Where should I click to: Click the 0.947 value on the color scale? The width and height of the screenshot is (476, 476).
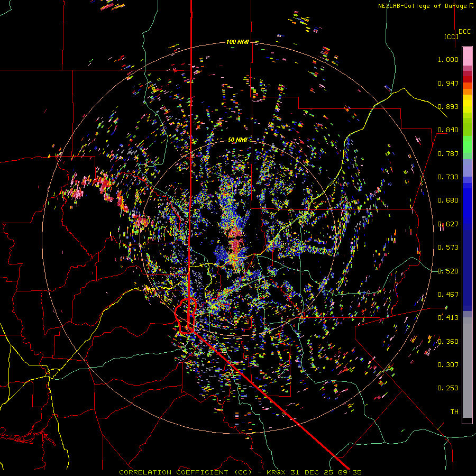pos(448,83)
